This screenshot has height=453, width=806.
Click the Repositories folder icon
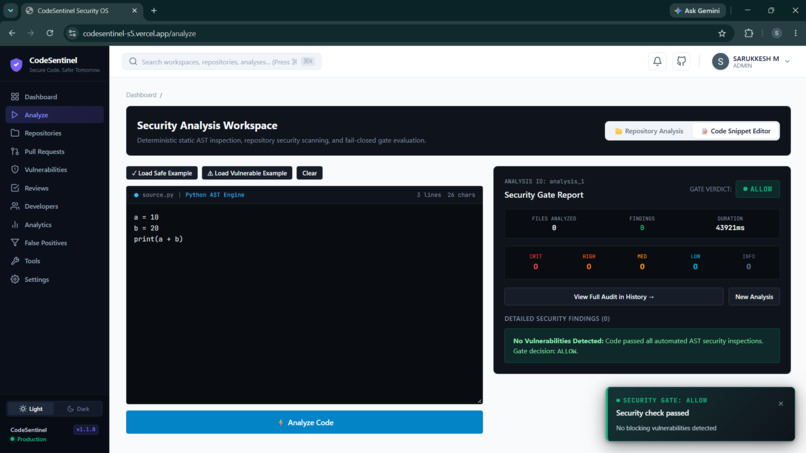(15, 133)
